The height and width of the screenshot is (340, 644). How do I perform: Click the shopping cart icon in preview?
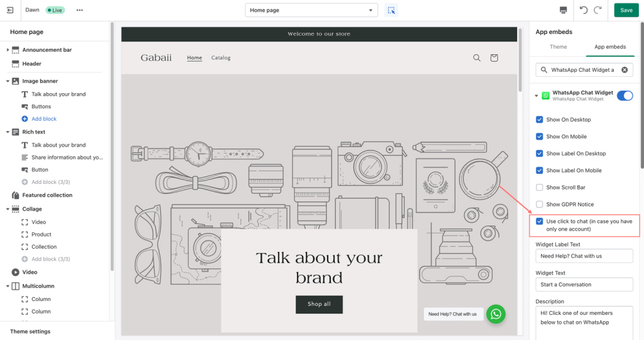coord(494,58)
